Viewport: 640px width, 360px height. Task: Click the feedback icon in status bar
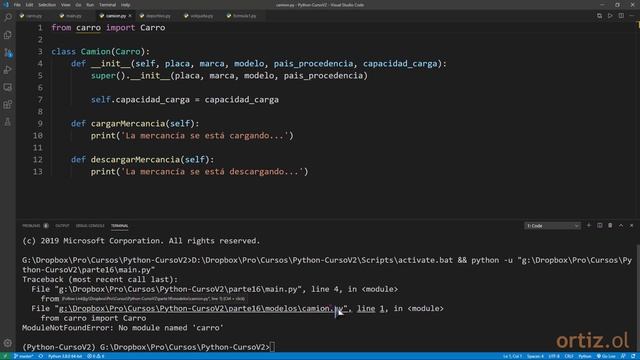623,356
